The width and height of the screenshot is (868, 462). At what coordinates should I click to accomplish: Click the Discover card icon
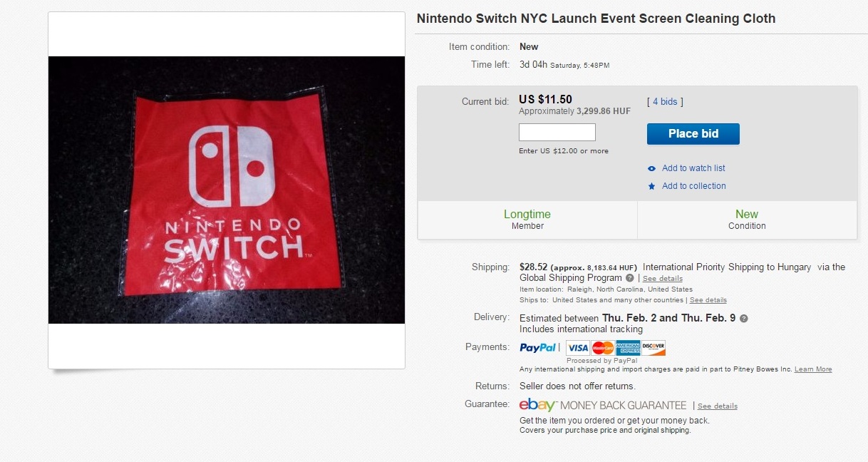point(653,348)
